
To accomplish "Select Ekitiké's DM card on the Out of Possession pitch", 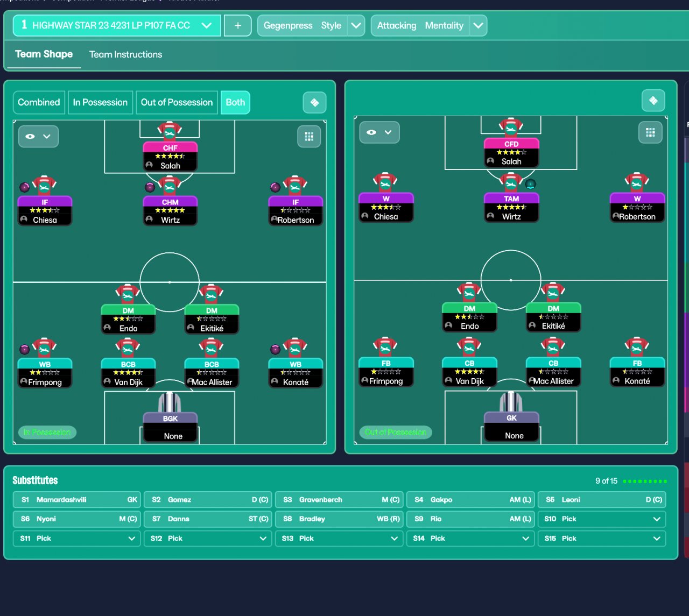I will coord(553,317).
